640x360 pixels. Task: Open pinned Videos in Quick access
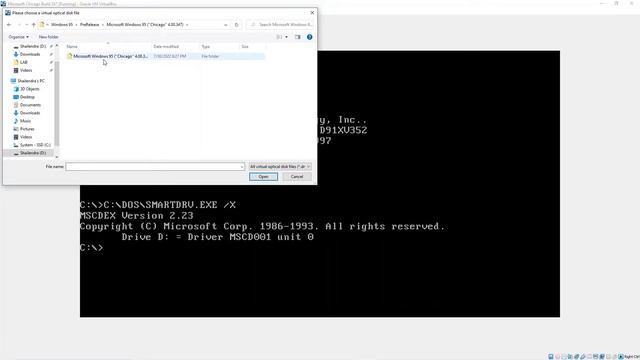tap(26, 71)
